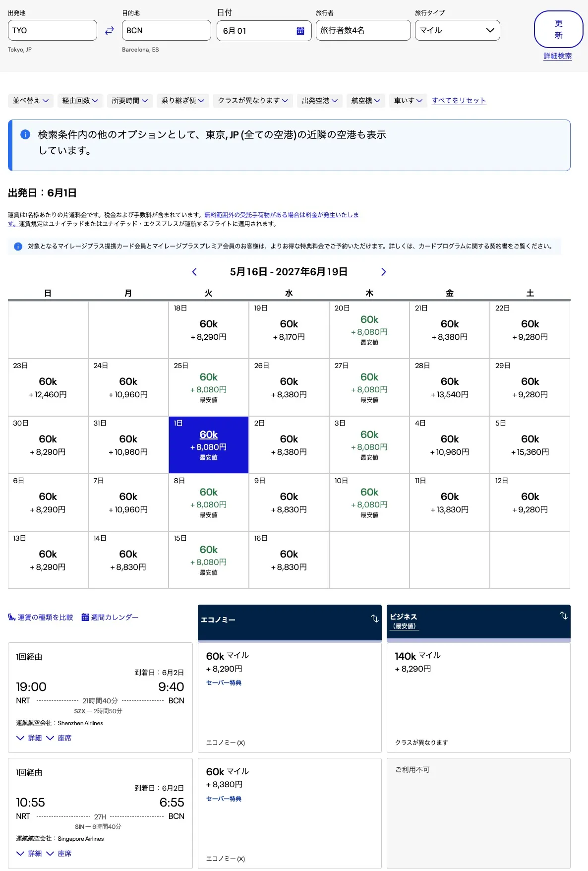Expand the 所要時間 duration filter

(x=130, y=101)
